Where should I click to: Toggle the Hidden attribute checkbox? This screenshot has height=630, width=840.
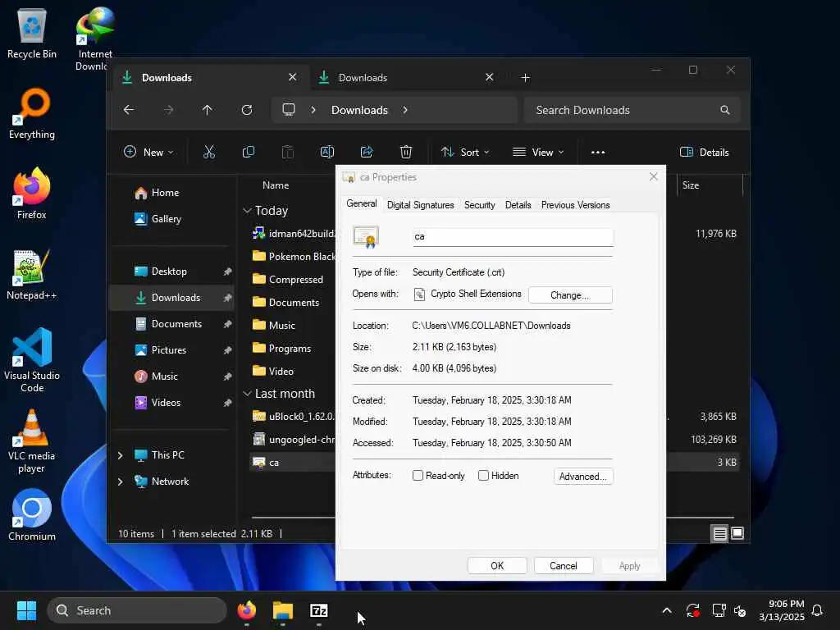click(x=483, y=476)
